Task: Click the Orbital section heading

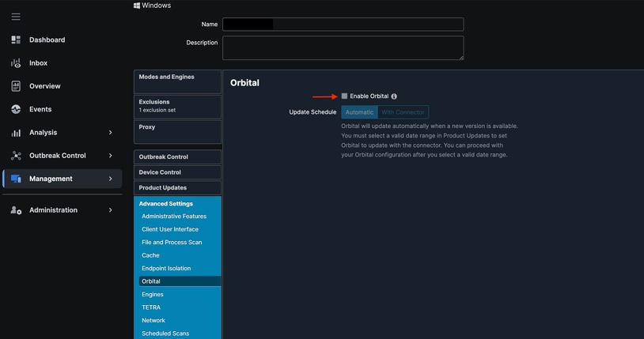Action: 244,83
